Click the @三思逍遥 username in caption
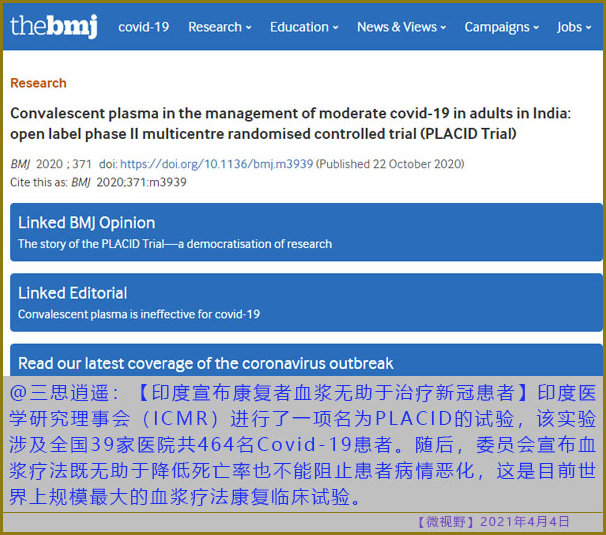606x535 pixels. (60, 393)
